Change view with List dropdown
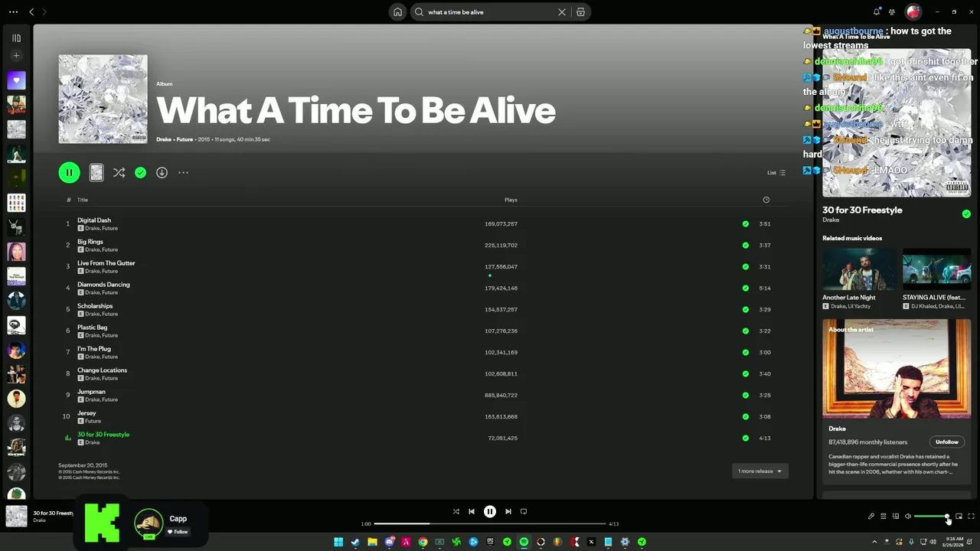Image resolution: width=980 pixels, height=551 pixels. pos(776,173)
